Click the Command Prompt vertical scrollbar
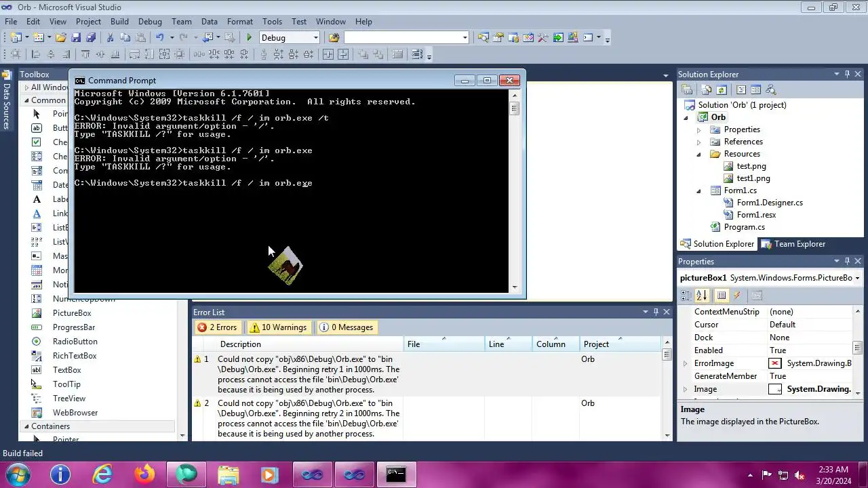 [x=514, y=191]
